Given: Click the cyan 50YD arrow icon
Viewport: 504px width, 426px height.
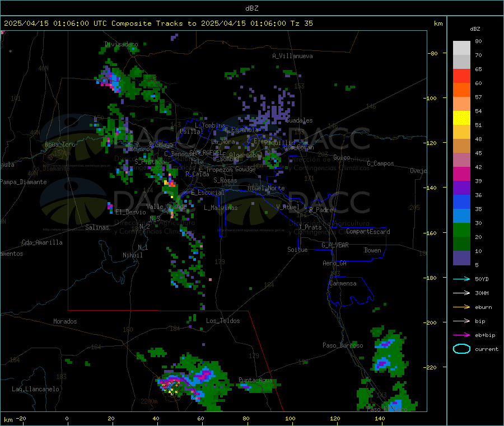Looking at the screenshot, I should coord(461,279).
